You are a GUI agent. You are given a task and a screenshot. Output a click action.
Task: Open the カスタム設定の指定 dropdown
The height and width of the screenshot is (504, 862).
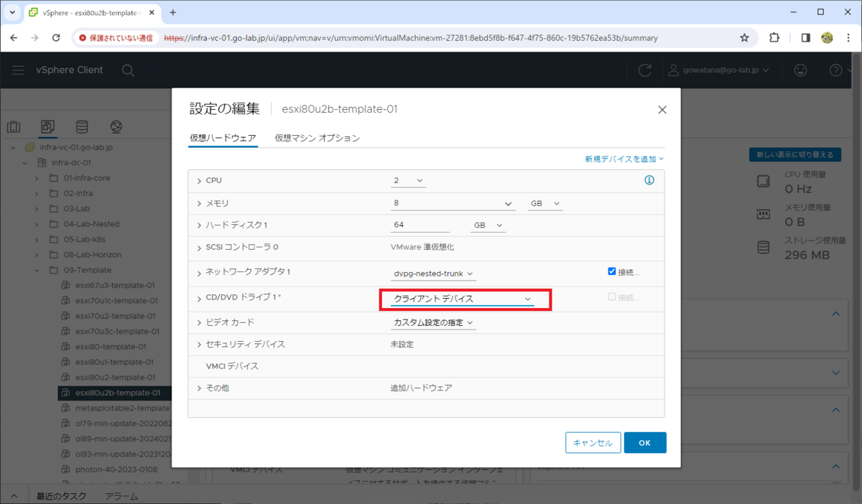pos(433,322)
